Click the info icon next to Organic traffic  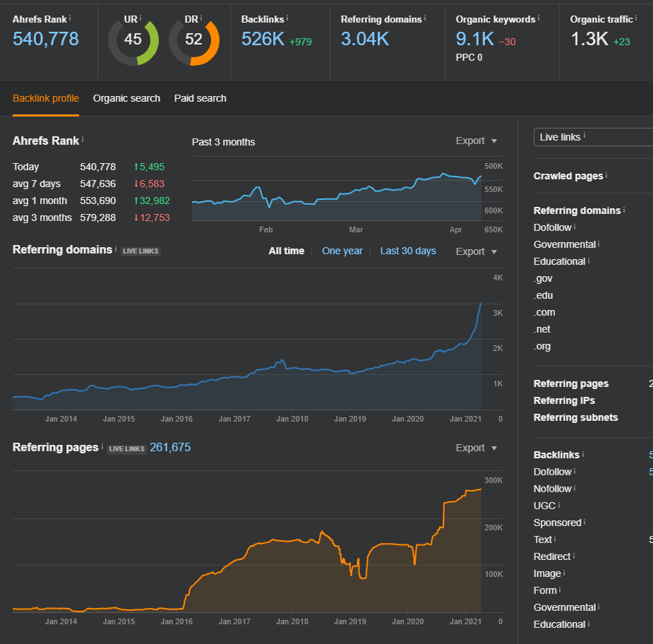[x=636, y=18]
